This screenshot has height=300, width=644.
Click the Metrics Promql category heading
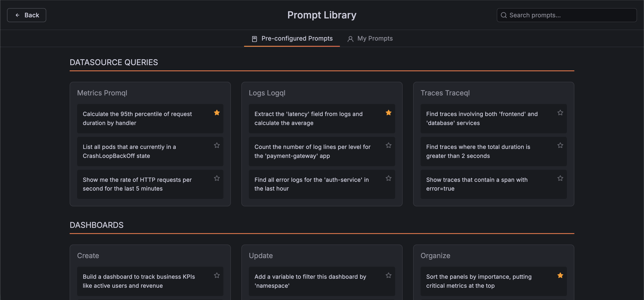pyautogui.click(x=102, y=93)
